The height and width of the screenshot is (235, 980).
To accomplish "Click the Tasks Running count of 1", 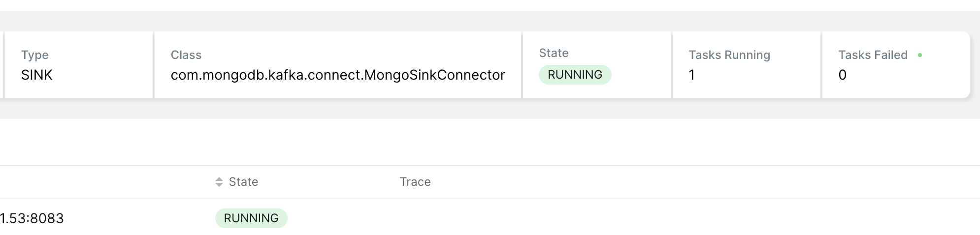I will coord(692,75).
